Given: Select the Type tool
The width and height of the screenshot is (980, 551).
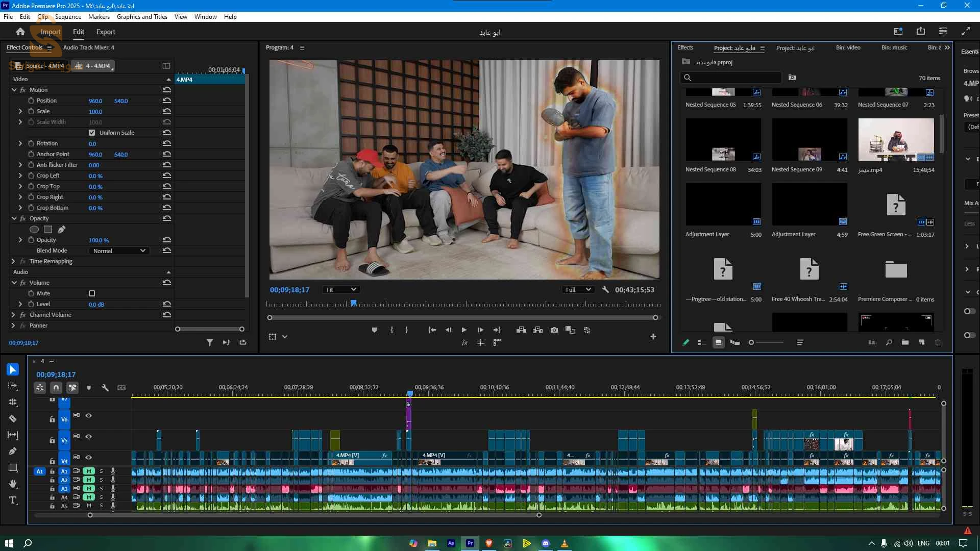Looking at the screenshot, I should point(13,500).
